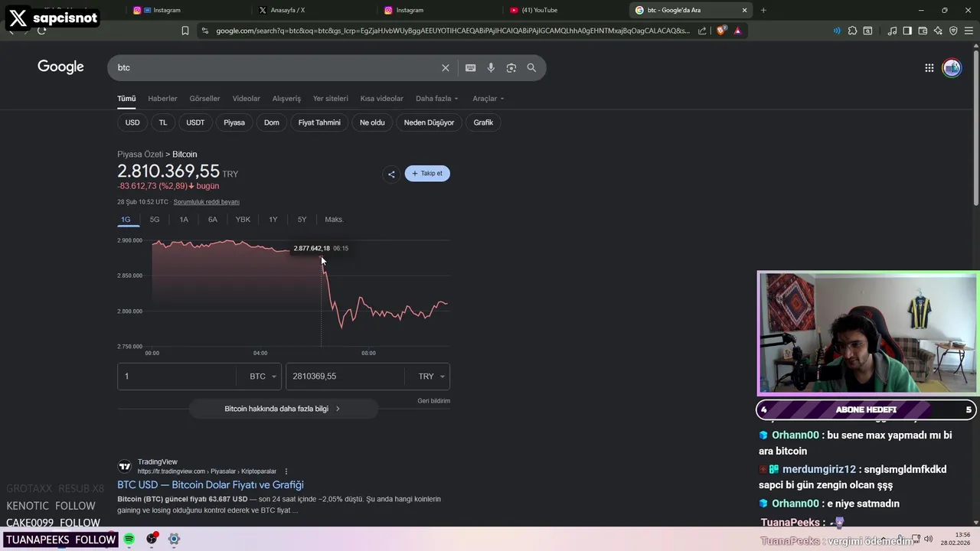Image resolution: width=980 pixels, height=551 pixels.
Task: Open Brave Rewards triangle icon
Action: pyautogui.click(x=737, y=31)
